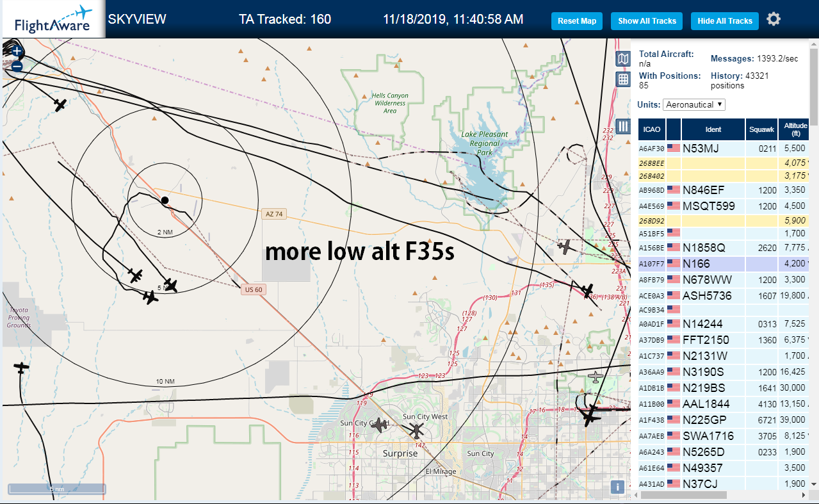Toggle the grid overlay icon on map

623,79
